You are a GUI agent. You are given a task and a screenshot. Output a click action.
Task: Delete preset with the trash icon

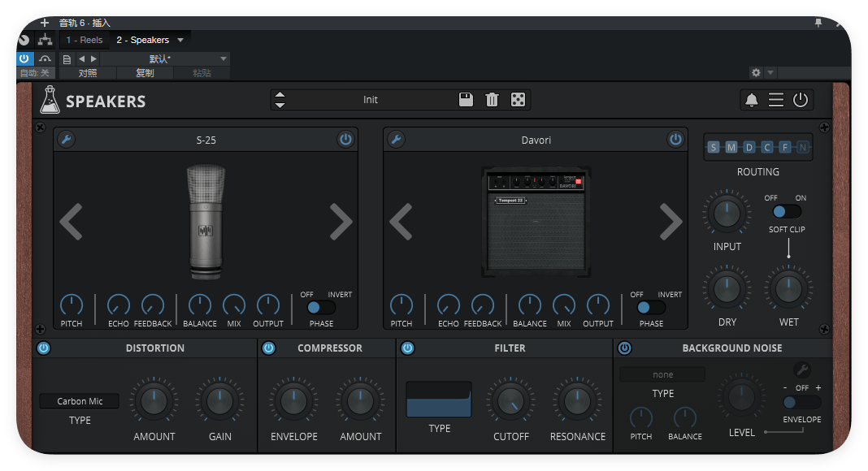[x=492, y=100]
